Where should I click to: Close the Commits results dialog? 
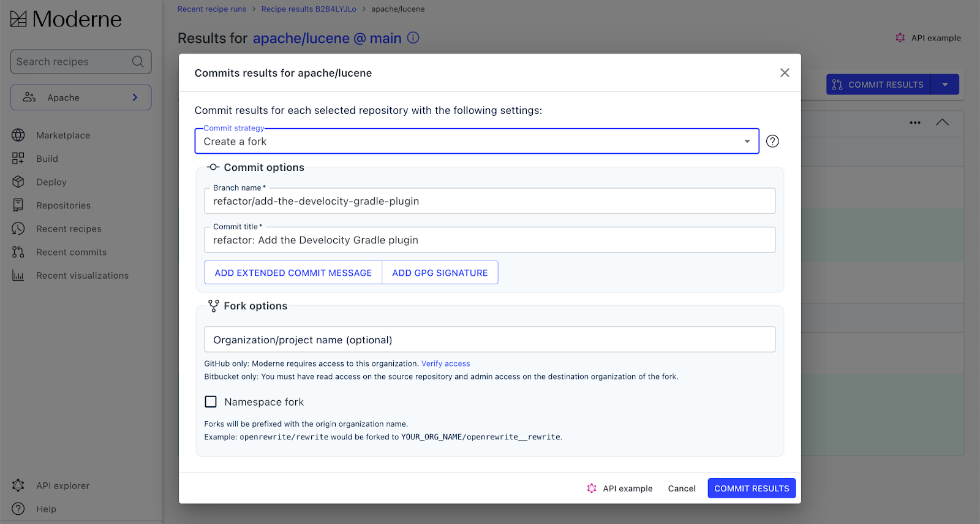785,73
